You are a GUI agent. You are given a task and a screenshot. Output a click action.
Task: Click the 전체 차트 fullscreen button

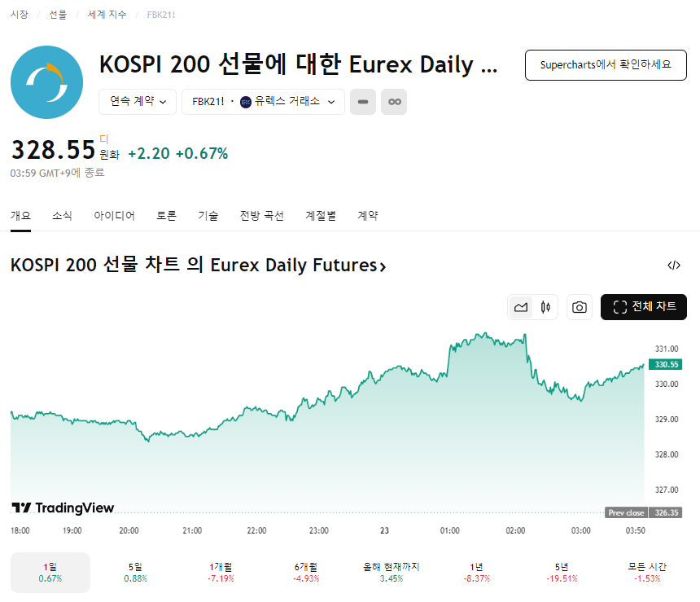click(x=643, y=307)
